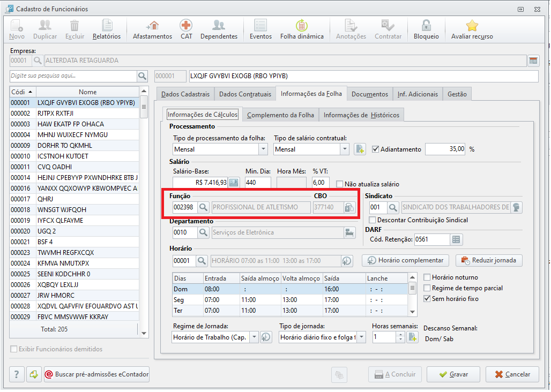
Task: Open Complemento da Folha subtab
Action: coord(280,115)
